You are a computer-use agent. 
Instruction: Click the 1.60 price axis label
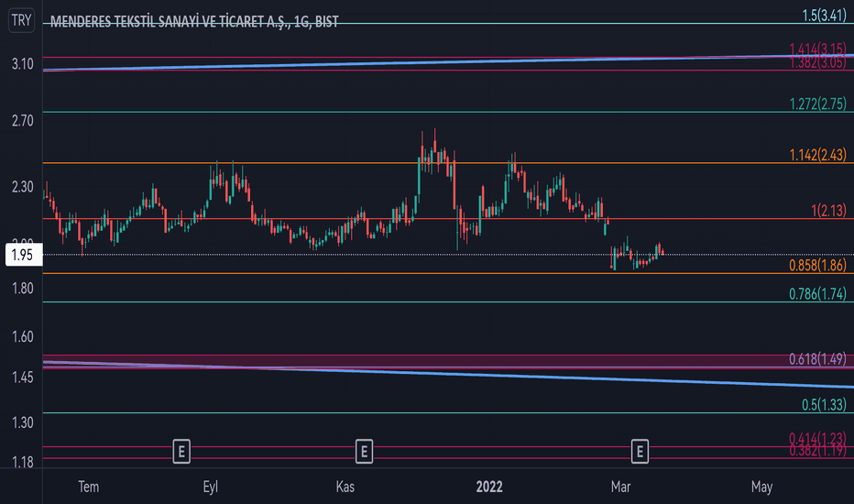(22, 336)
